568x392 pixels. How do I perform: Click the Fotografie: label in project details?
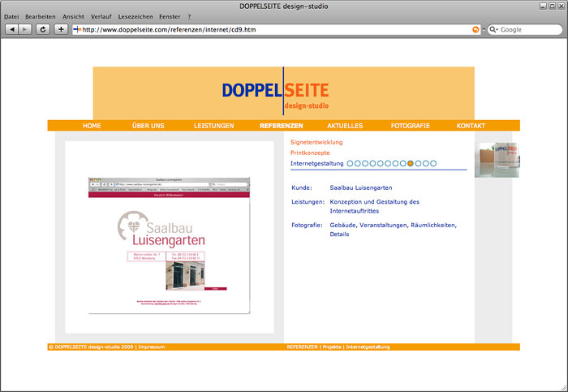307,225
